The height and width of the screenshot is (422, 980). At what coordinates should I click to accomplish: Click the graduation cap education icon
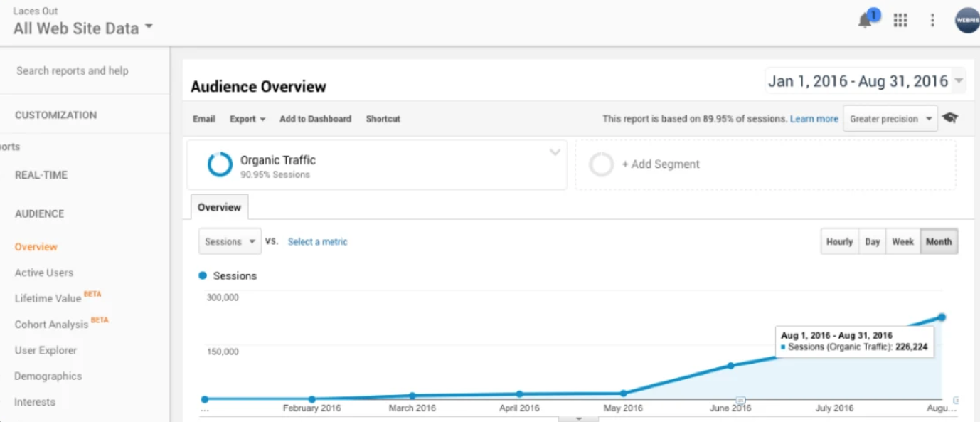(949, 118)
